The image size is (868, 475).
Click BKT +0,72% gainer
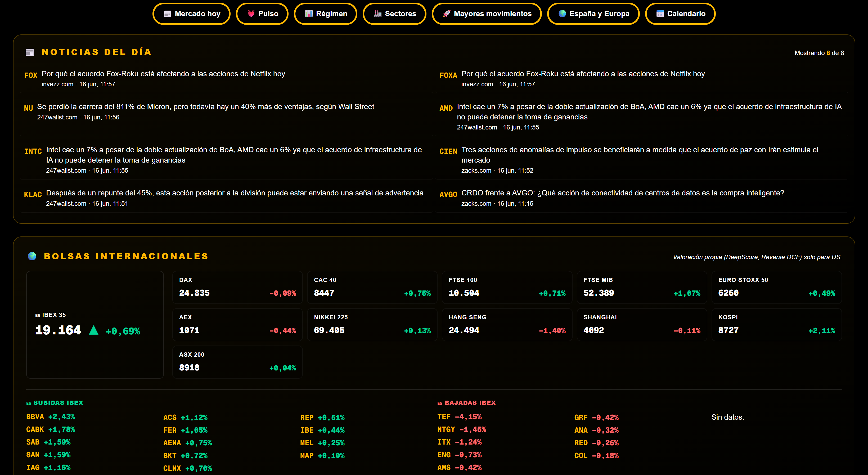click(x=185, y=456)
